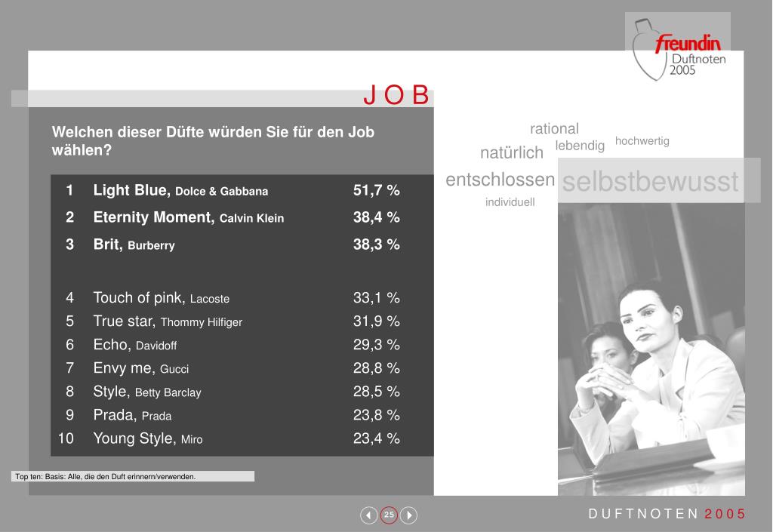
Task: Click the word 'natürlich'
Action: coord(512,152)
